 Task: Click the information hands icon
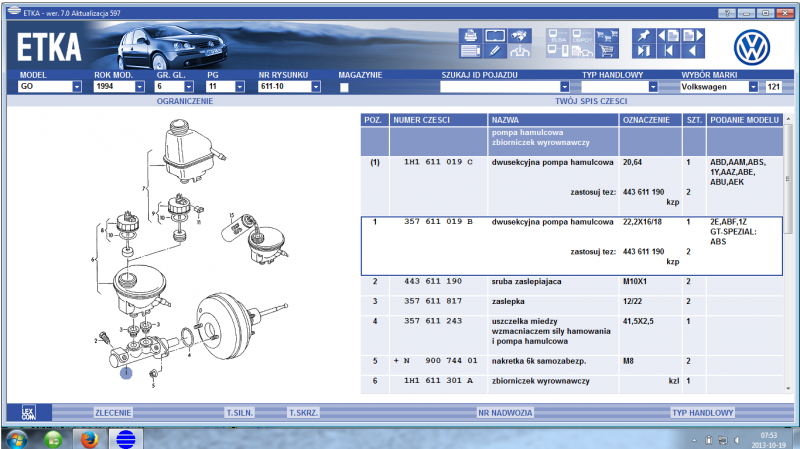pos(519,51)
